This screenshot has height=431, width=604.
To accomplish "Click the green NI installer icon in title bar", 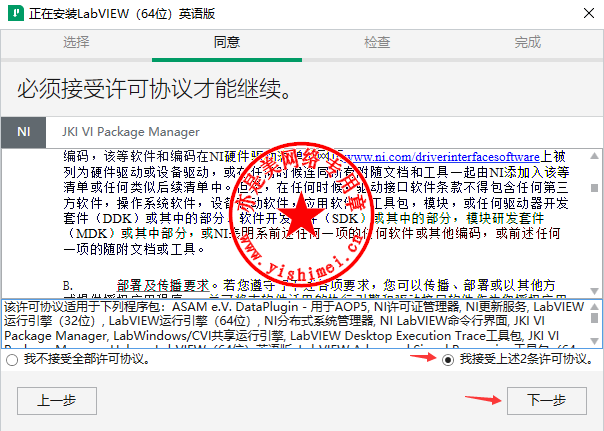I will pyautogui.click(x=16, y=13).
